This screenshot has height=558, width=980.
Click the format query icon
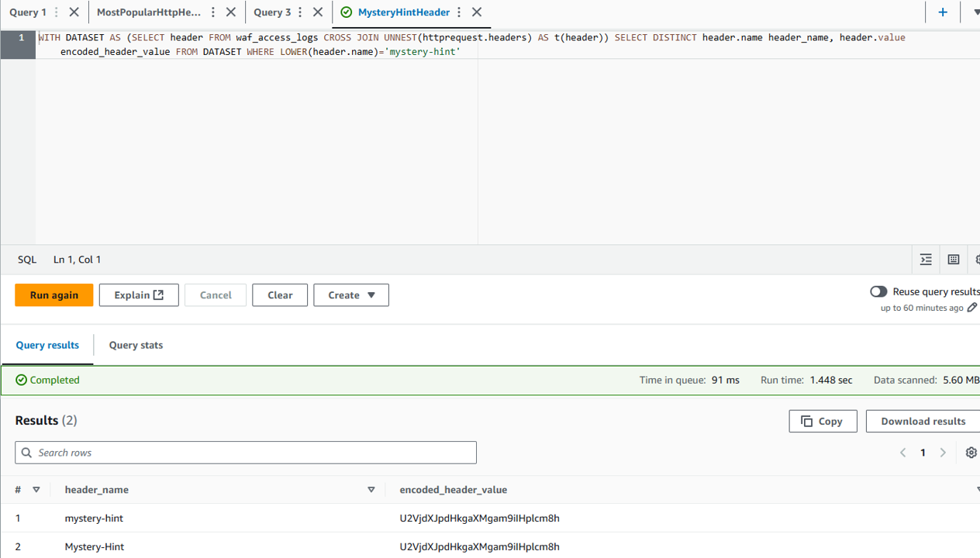click(x=926, y=260)
